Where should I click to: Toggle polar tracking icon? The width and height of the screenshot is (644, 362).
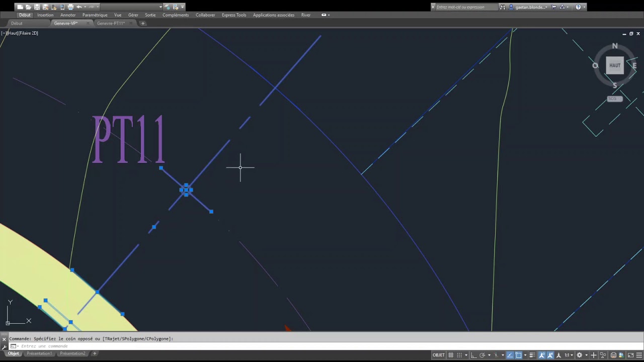click(482, 355)
